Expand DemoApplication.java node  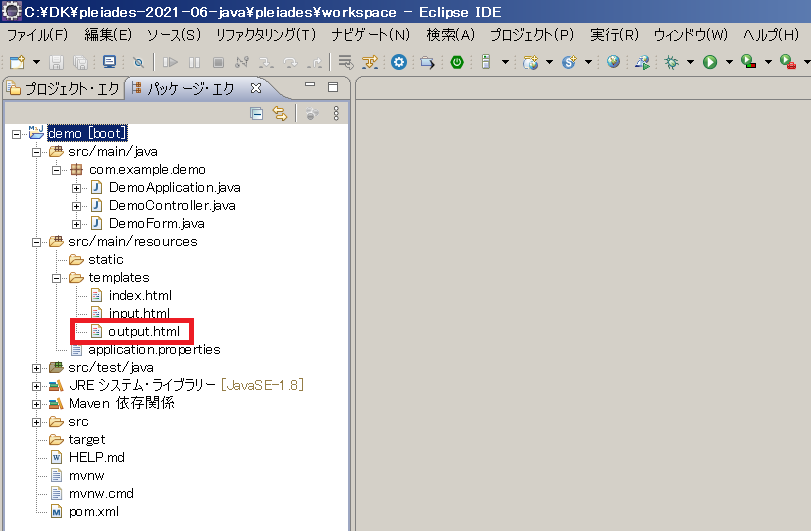click(77, 188)
